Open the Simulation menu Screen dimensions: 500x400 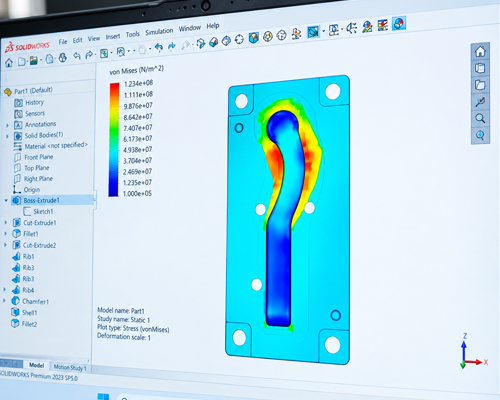(159, 32)
